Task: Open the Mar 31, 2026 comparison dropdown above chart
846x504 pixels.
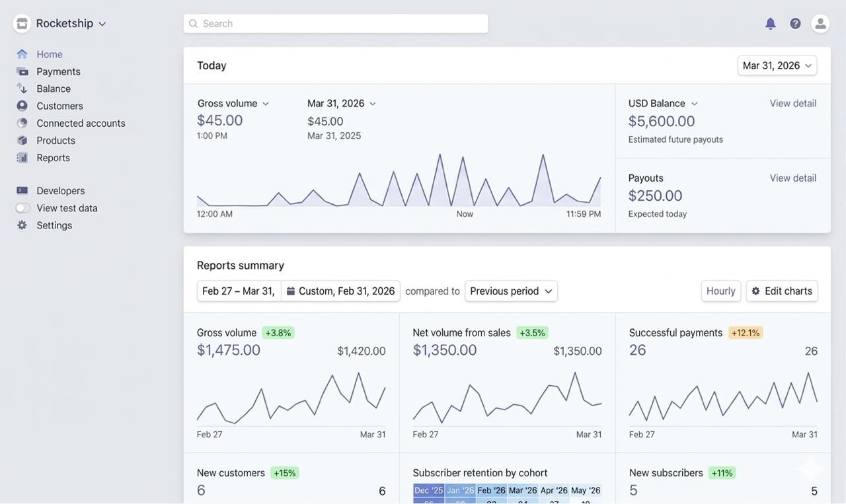Action: (x=342, y=104)
